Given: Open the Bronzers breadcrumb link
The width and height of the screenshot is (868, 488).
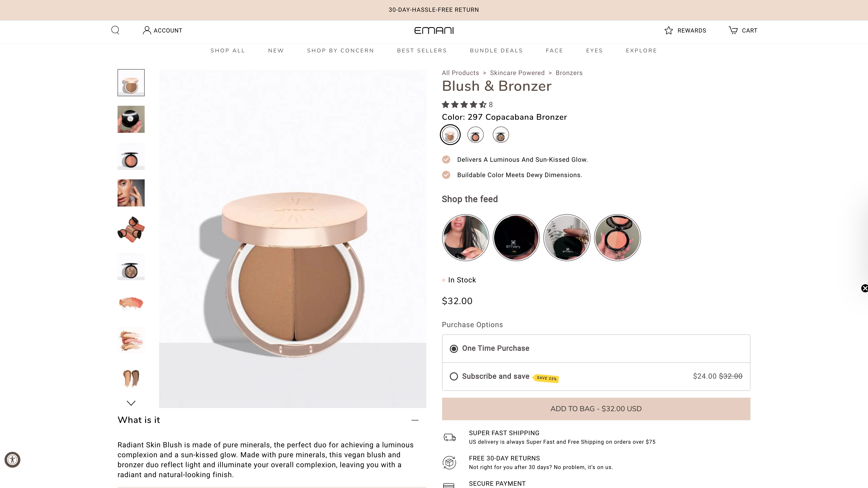Looking at the screenshot, I should [x=569, y=73].
